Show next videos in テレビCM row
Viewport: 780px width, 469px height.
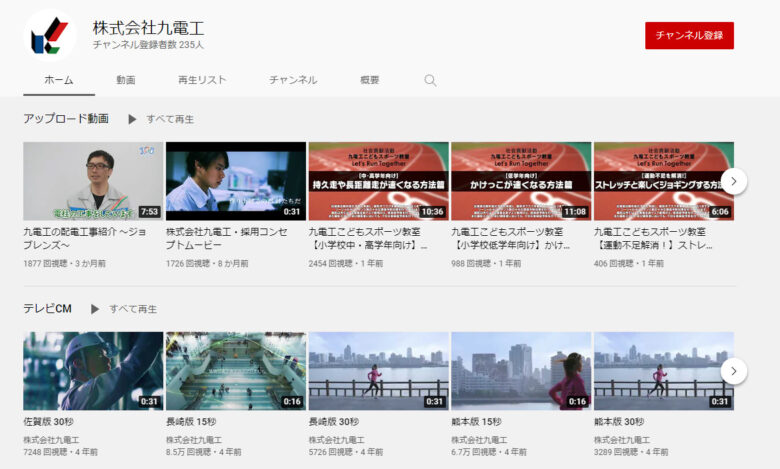click(733, 371)
